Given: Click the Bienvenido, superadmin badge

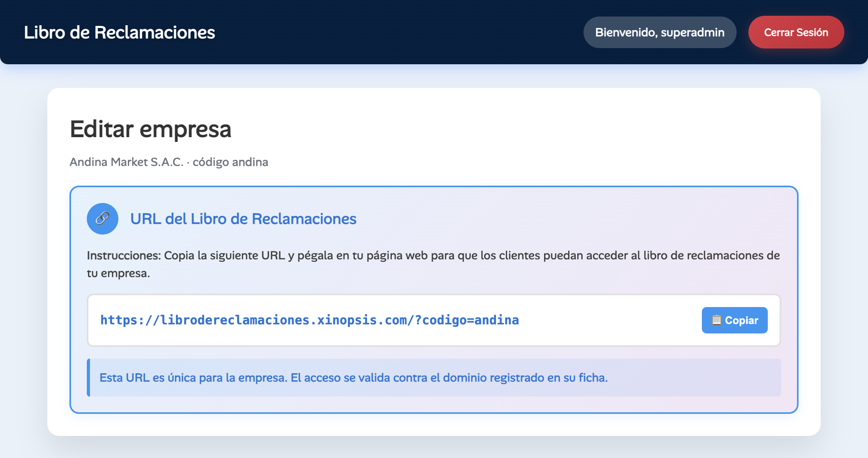Looking at the screenshot, I should click(660, 32).
